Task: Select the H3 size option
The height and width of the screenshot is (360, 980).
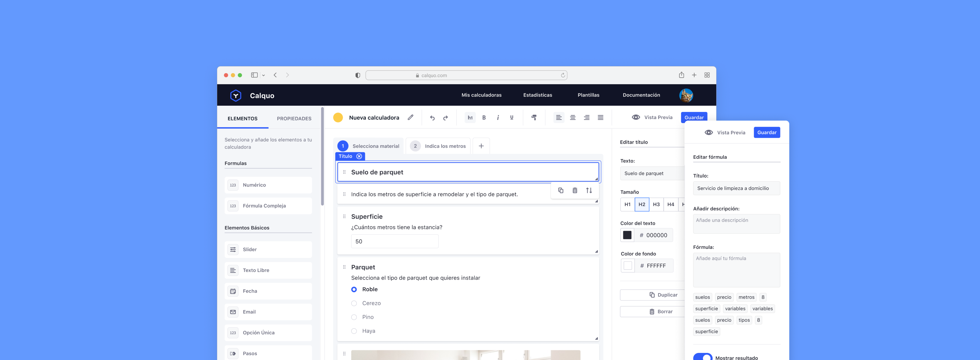Action: point(656,204)
